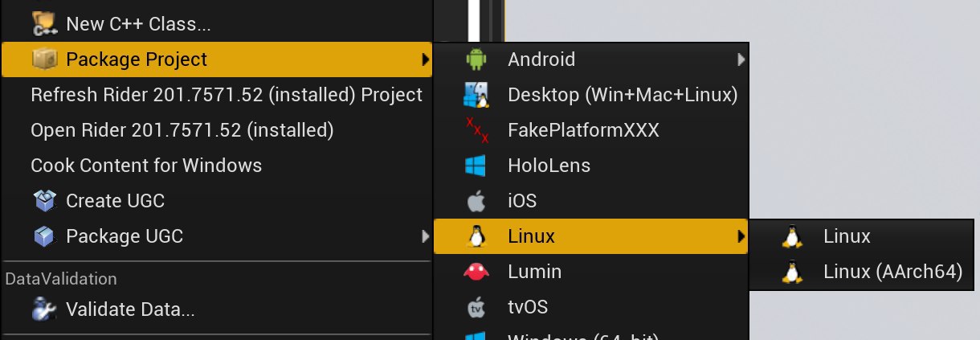Expand the Android submenu arrow
This screenshot has width=980, height=340.
point(741,59)
